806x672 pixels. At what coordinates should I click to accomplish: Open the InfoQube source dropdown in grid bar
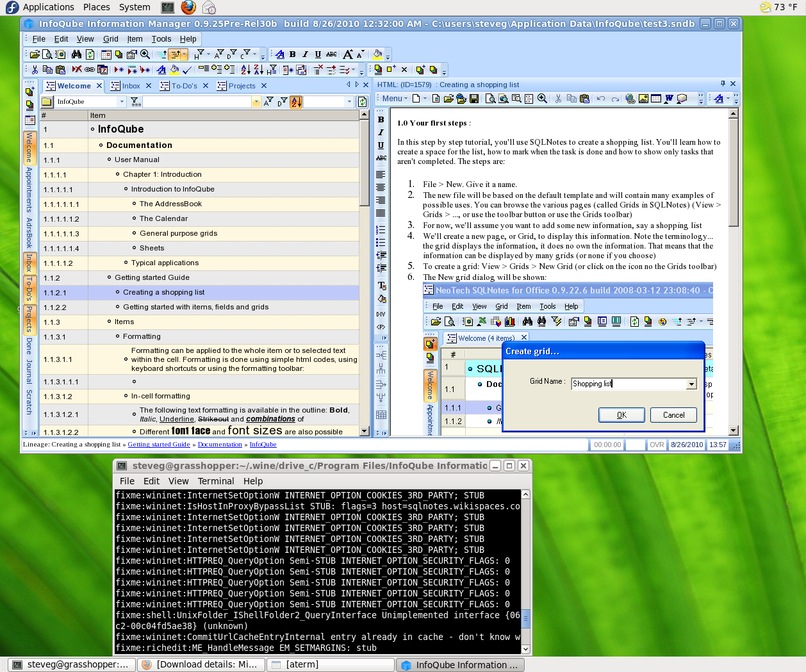pos(122,101)
